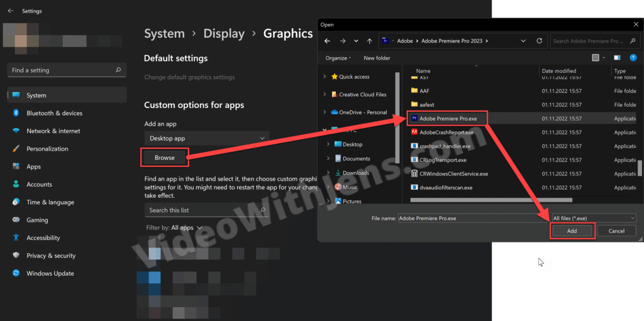The height and width of the screenshot is (321, 644).
Task: Click the Settings back arrow
Action: [x=10, y=11]
